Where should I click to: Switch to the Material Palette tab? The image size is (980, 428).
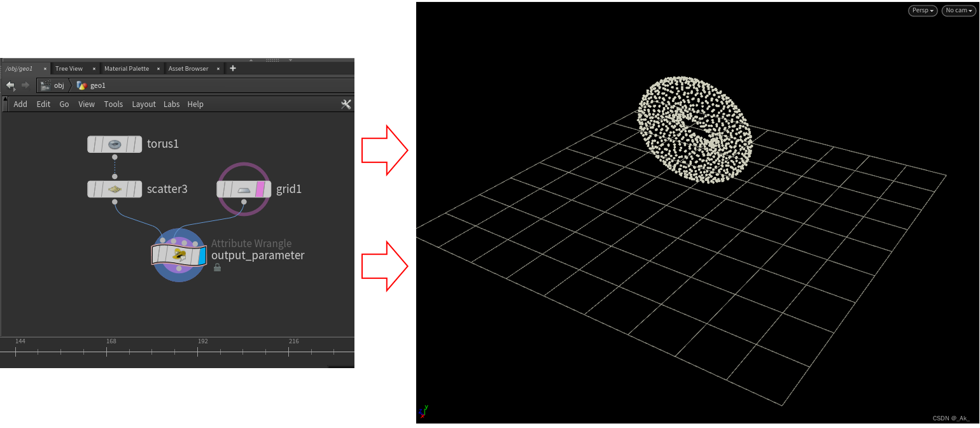(129, 68)
